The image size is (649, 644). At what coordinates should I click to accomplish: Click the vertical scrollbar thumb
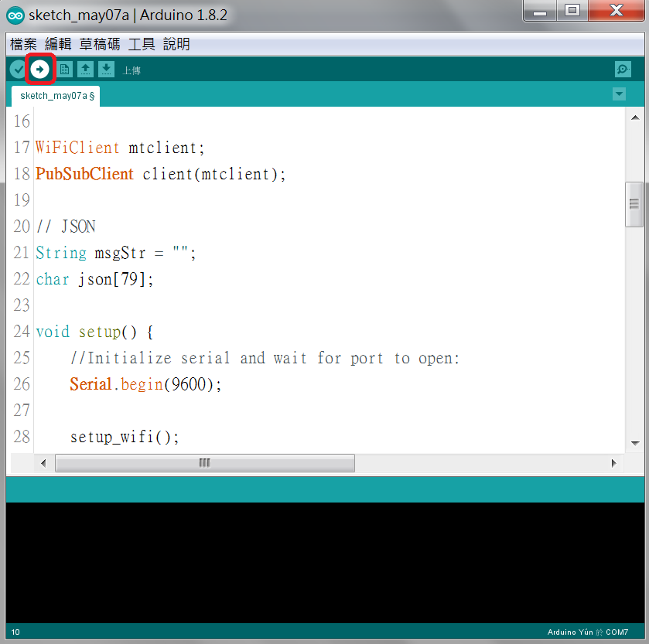[x=634, y=204]
